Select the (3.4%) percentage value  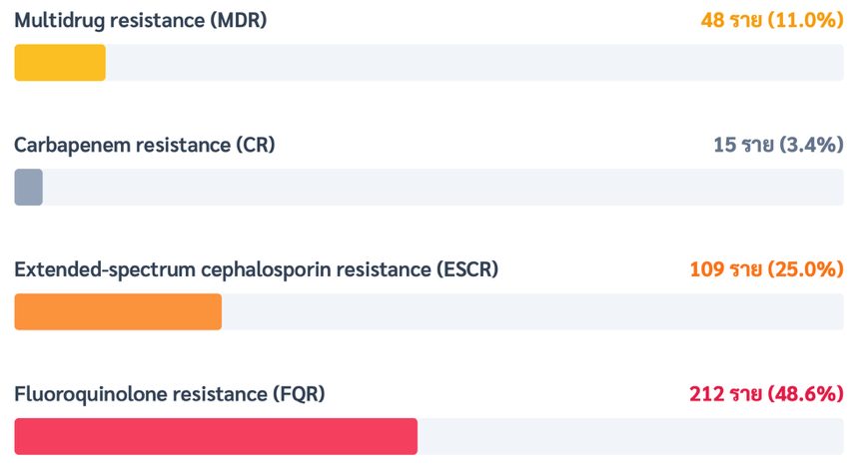pyautogui.click(x=812, y=145)
